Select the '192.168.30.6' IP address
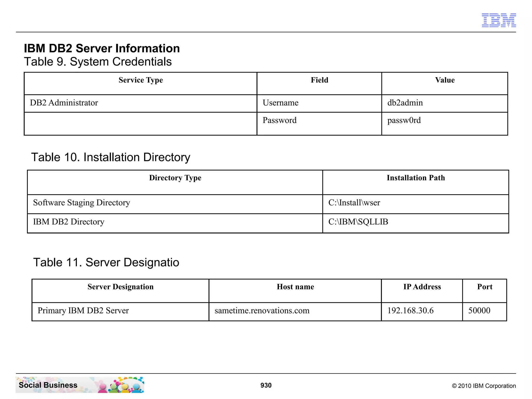The height and width of the screenshot is (399, 532). coord(410,311)
